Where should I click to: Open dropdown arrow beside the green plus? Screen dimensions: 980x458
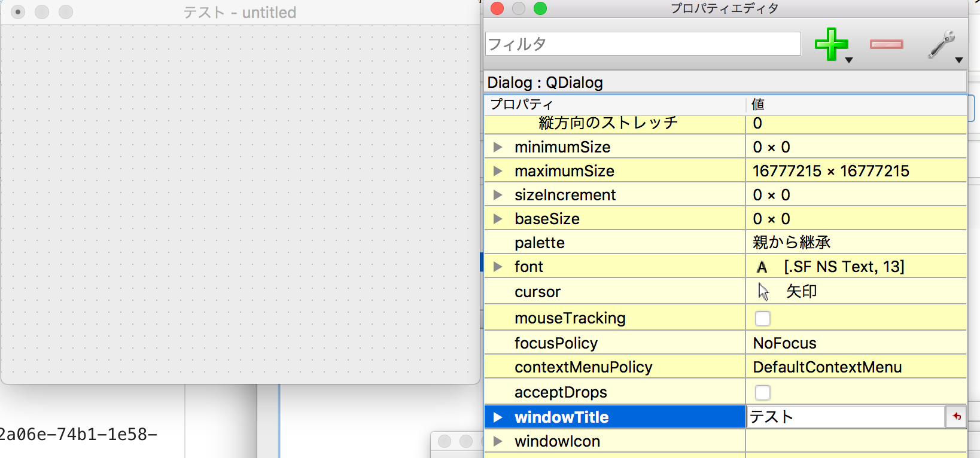(848, 60)
